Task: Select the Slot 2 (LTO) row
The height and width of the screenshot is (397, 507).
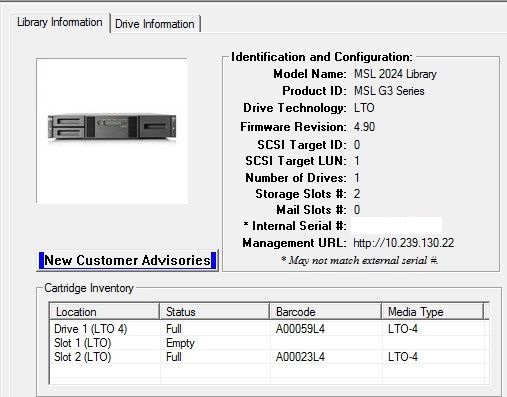Action: pyautogui.click(x=269, y=357)
